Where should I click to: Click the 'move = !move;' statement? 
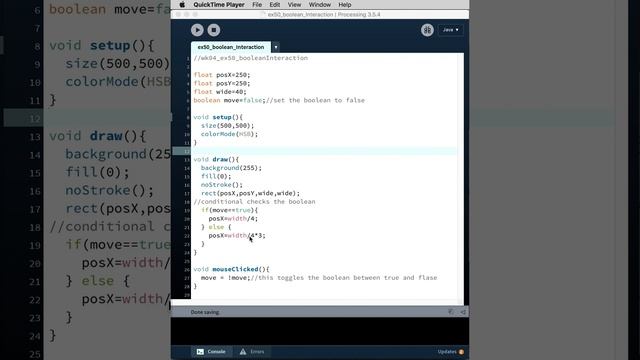coord(225,278)
